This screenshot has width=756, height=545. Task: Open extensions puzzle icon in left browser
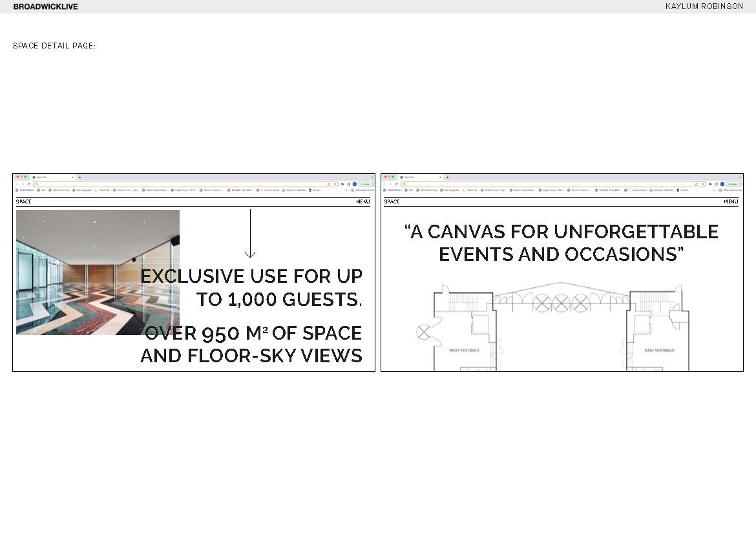pos(342,184)
